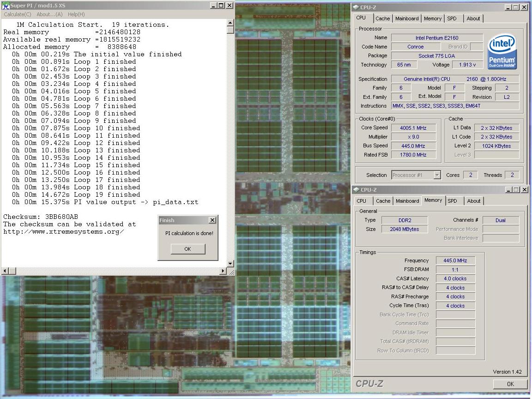This screenshot has width=532, height=399.
Task: Maximize the Super PI window
Action: (x=221, y=6)
